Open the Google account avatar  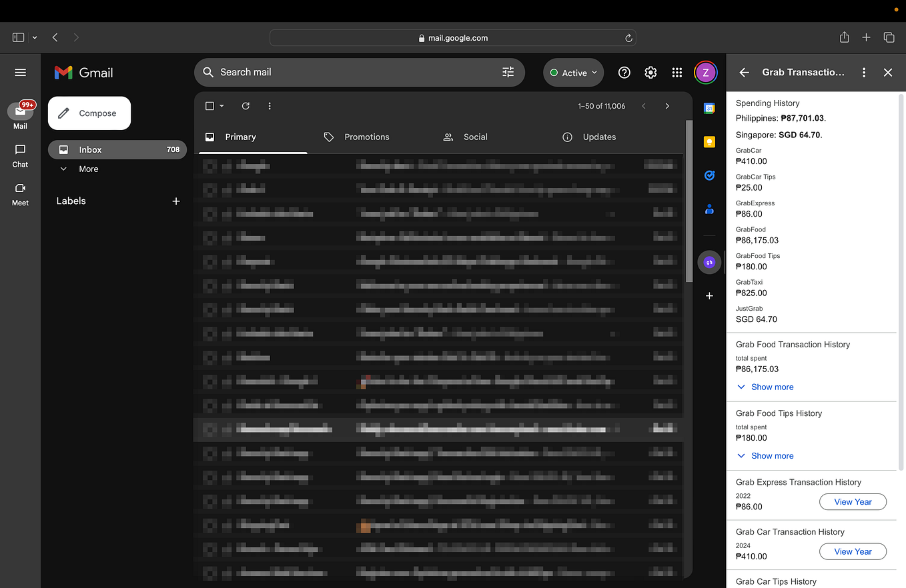click(706, 73)
